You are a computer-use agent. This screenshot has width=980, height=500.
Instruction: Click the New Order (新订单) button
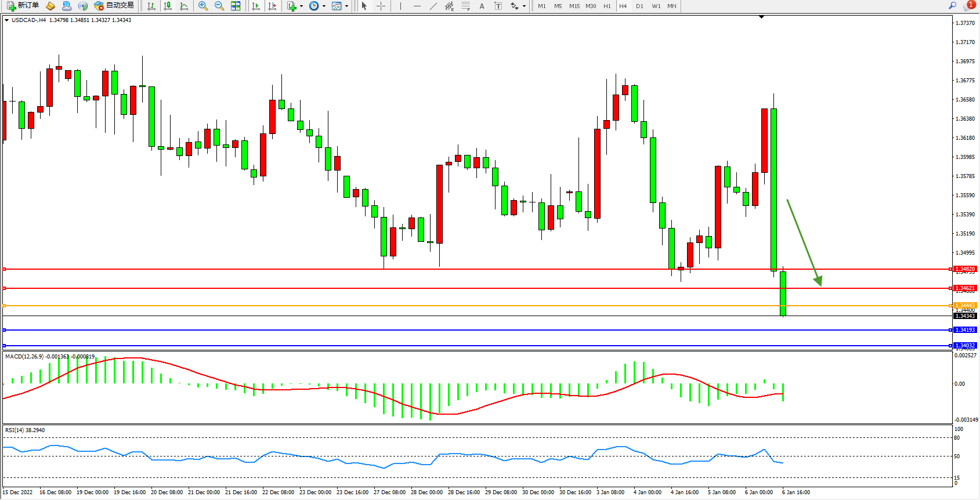(23, 6)
